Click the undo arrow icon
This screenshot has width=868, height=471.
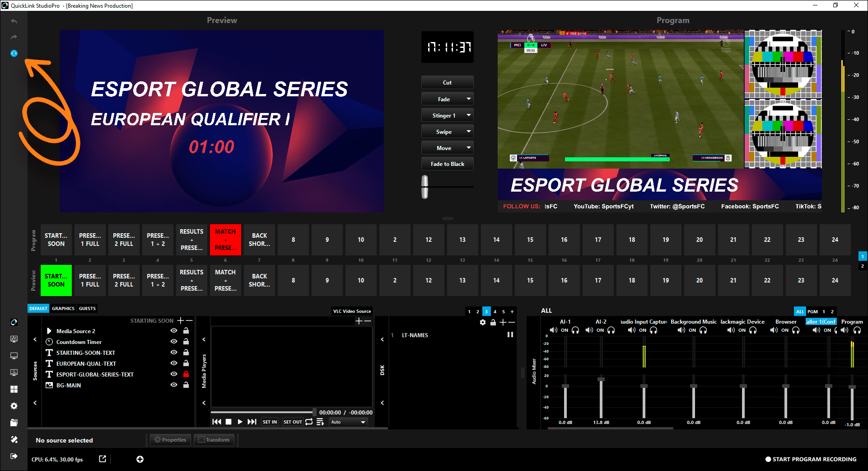click(x=14, y=21)
